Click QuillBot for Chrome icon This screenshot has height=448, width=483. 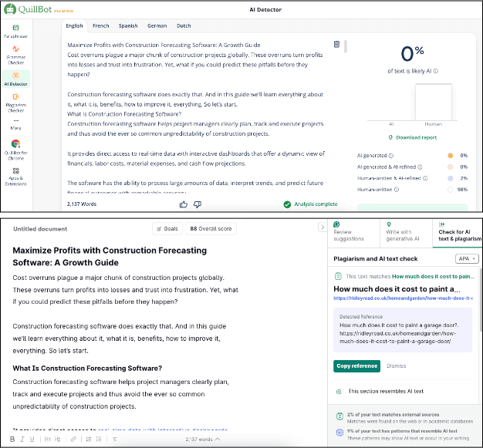(15, 143)
